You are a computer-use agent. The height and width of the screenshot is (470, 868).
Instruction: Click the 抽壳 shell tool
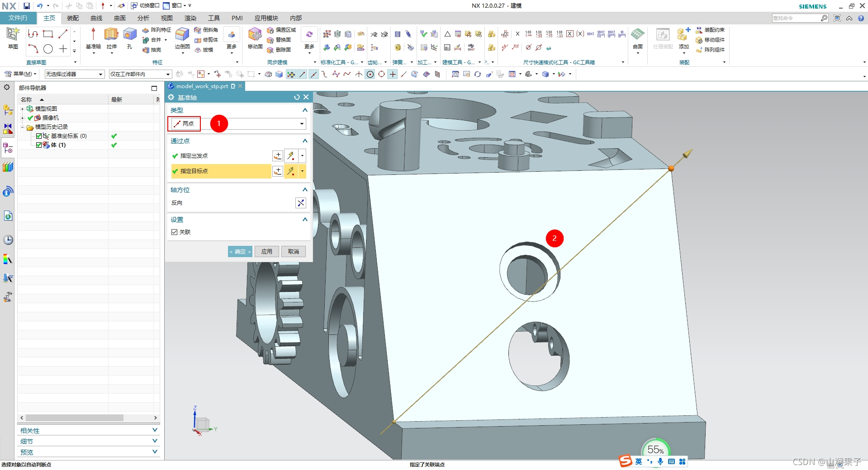point(152,50)
